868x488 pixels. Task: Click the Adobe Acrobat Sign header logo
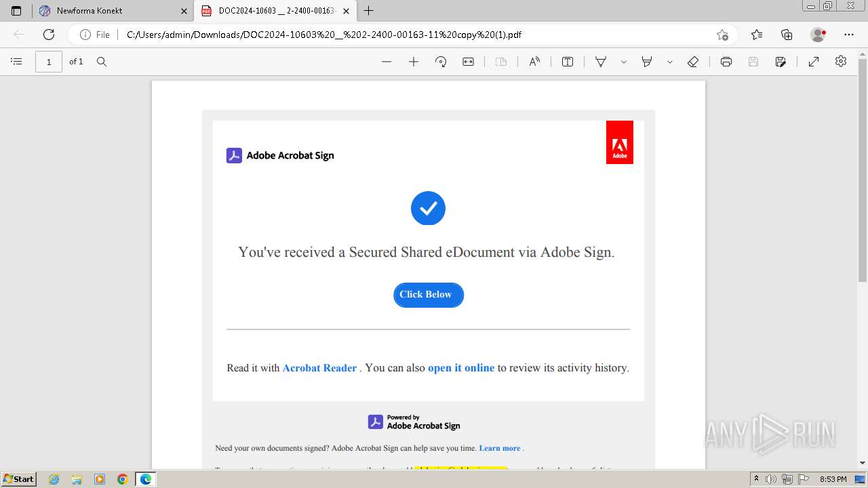coord(280,155)
